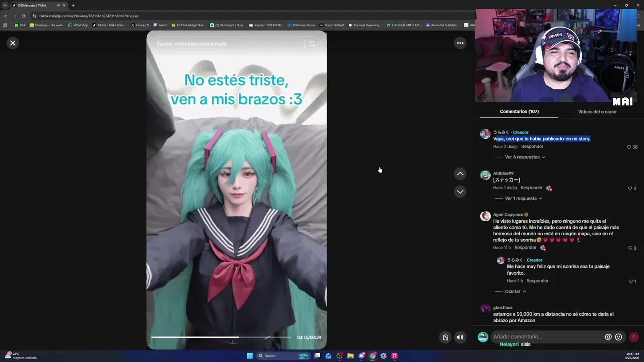Open the weather widget showing 22°C

tap(20, 356)
